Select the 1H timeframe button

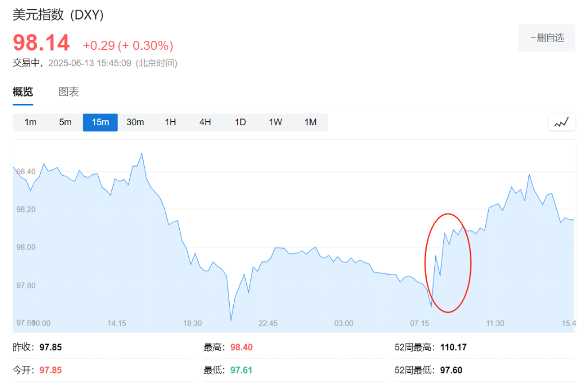click(x=170, y=122)
